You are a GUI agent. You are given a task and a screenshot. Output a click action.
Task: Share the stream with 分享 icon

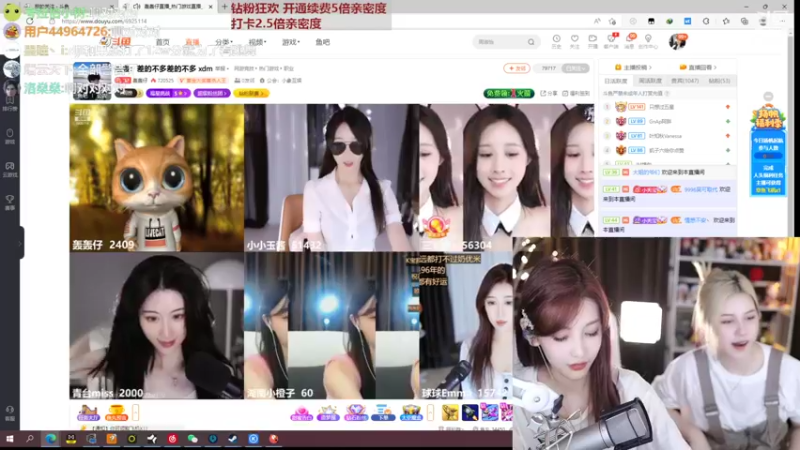click(548, 93)
